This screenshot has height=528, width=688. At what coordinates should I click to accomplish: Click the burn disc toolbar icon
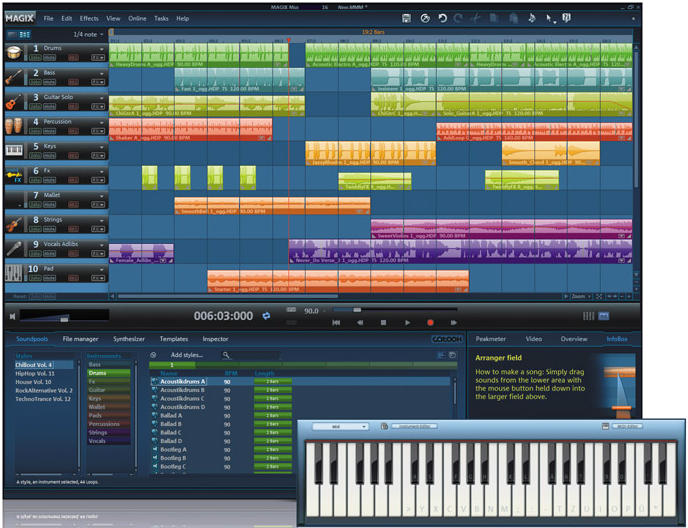click(x=425, y=18)
